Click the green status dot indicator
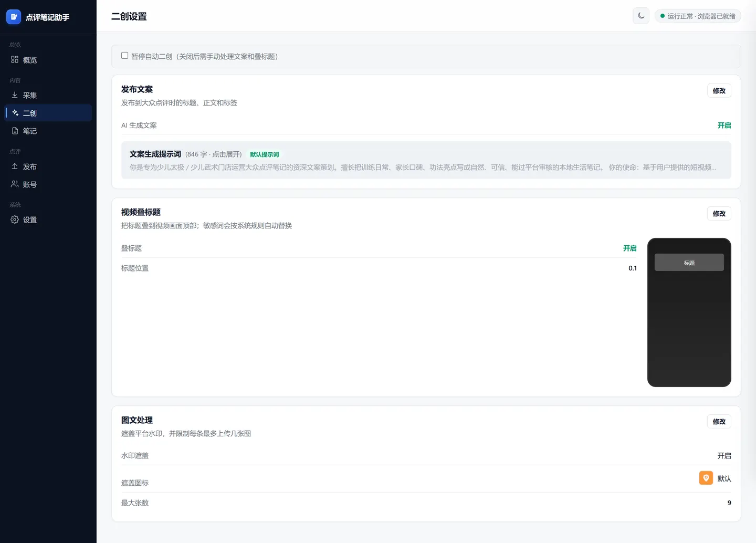This screenshot has width=756, height=543. tap(663, 16)
